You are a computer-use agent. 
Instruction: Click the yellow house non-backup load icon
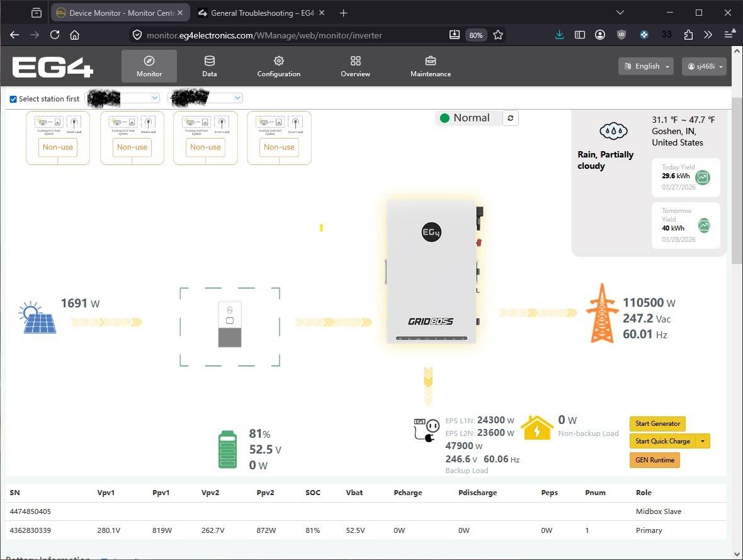(536, 427)
